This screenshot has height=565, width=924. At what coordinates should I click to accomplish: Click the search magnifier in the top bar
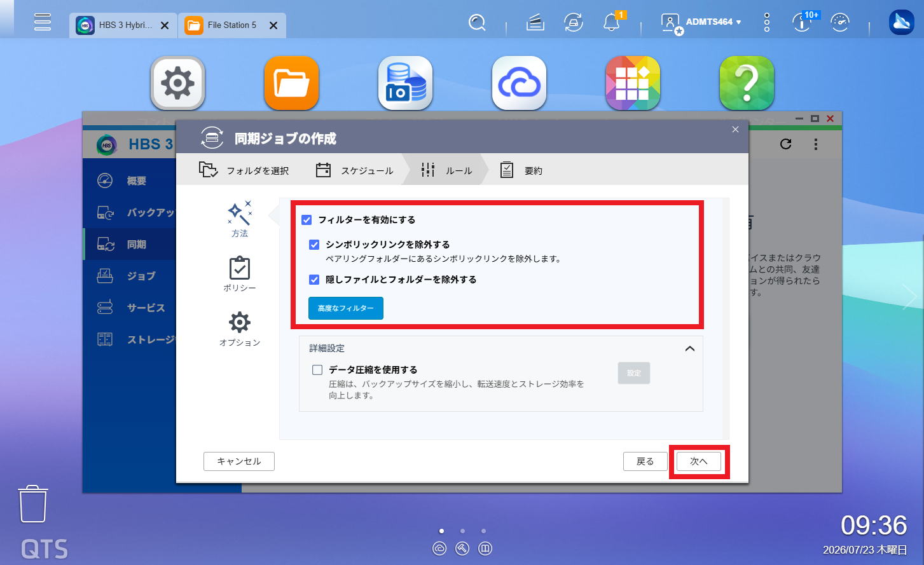click(476, 23)
